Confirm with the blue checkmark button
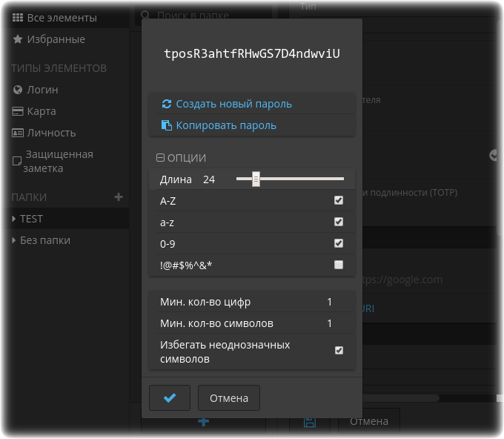 click(x=170, y=397)
